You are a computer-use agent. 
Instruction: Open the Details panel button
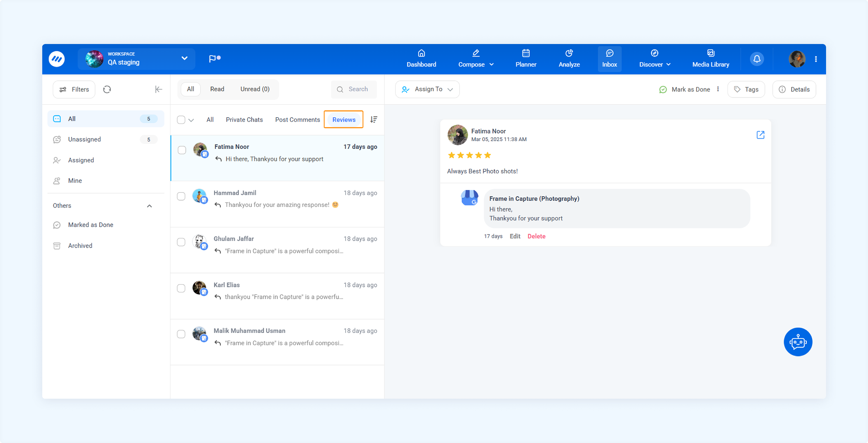794,89
